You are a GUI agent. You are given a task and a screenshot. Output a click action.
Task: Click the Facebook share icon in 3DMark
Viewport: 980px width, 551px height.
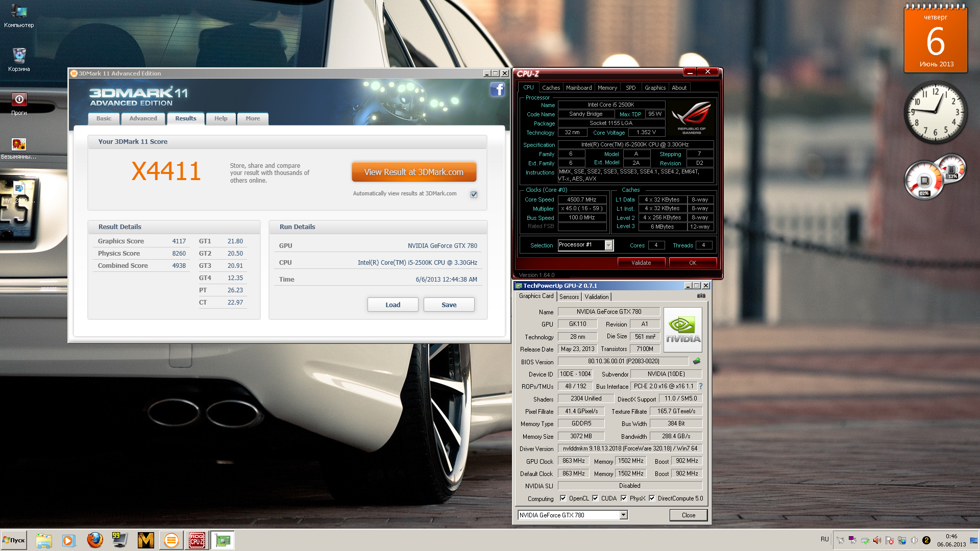click(x=497, y=90)
